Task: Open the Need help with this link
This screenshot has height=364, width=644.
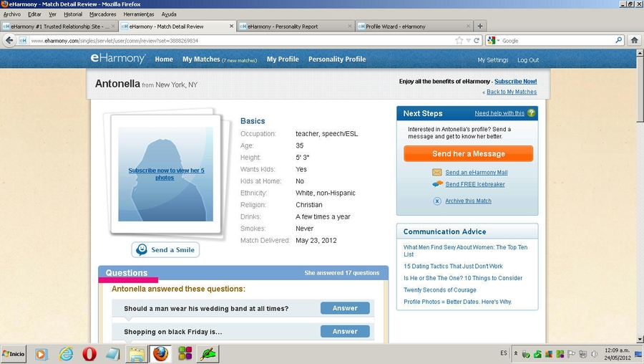Action: click(x=499, y=113)
